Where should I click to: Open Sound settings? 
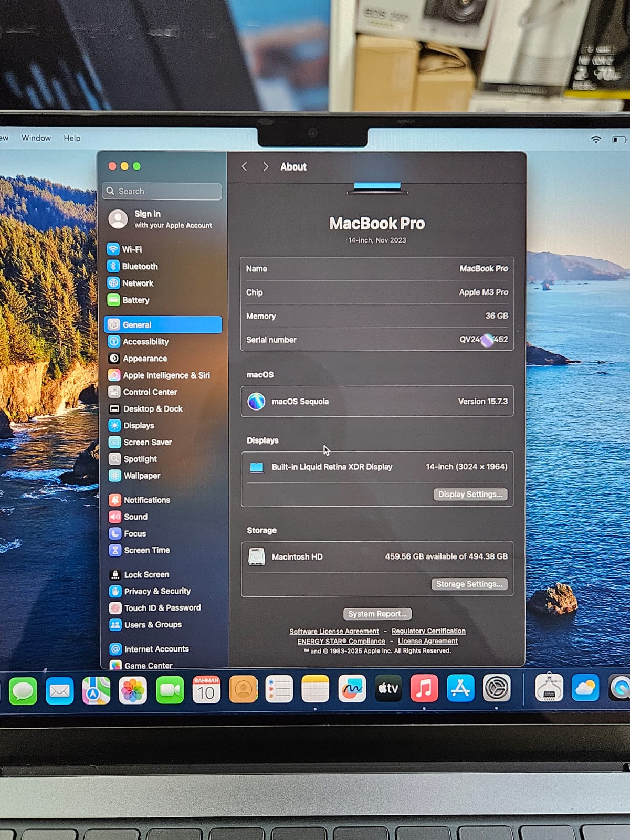pyautogui.click(x=129, y=517)
